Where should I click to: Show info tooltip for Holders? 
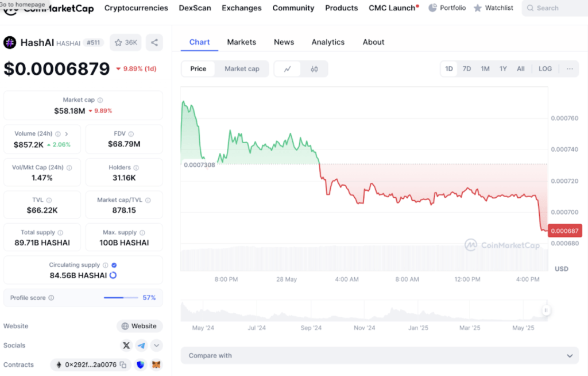pos(136,167)
